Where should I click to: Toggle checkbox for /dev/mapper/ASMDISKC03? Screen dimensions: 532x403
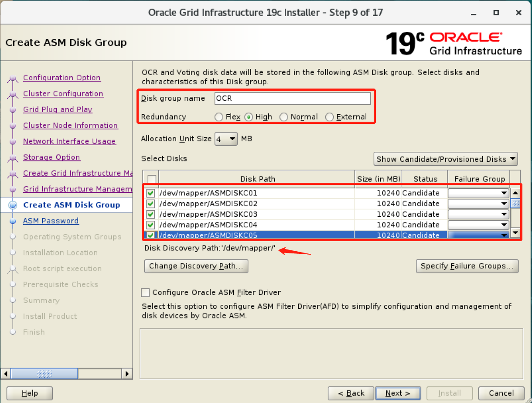coord(151,214)
